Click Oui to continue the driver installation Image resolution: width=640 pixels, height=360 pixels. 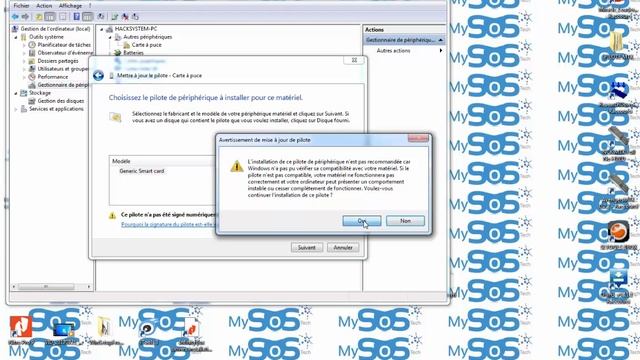click(x=362, y=221)
